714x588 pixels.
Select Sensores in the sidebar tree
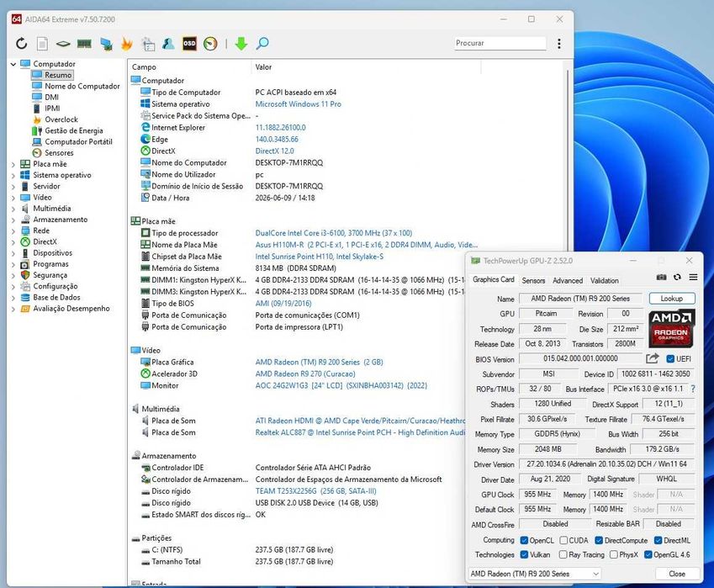click(59, 153)
